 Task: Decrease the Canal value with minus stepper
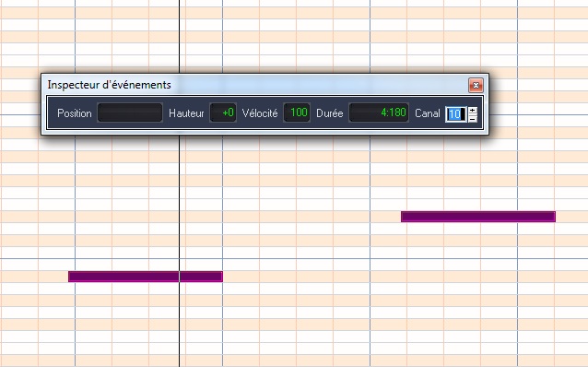(473, 119)
